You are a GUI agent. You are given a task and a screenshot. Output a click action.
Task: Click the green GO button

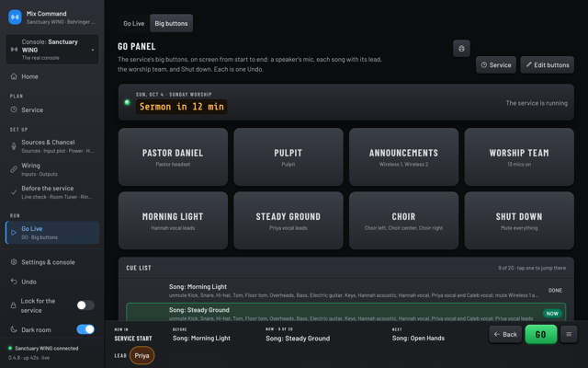[541, 334]
